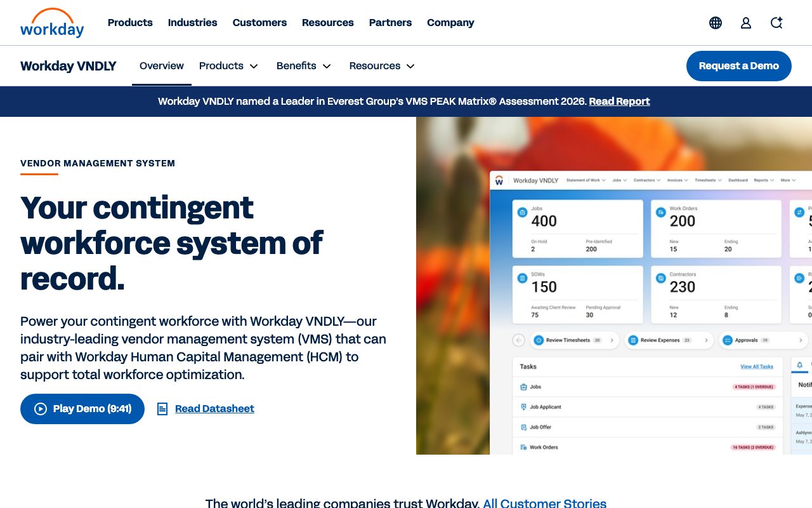812x508 pixels.
Task: Open the Industries top menu
Action: pyautogui.click(x=193, y=23)
